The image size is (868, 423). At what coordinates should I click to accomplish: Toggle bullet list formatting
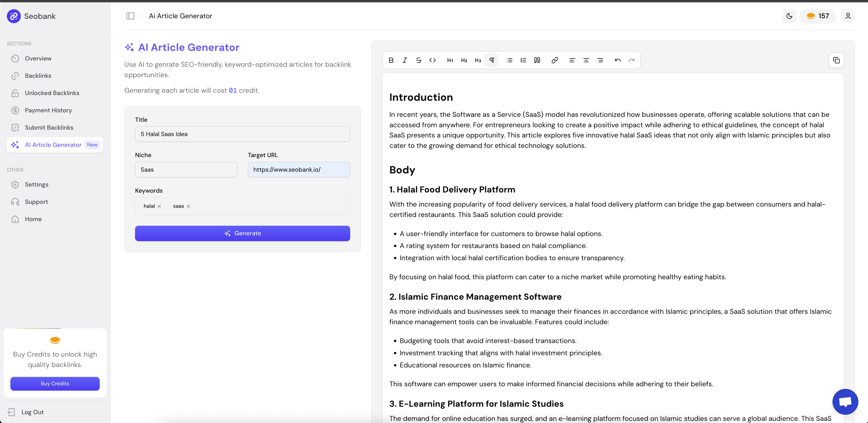510,60
